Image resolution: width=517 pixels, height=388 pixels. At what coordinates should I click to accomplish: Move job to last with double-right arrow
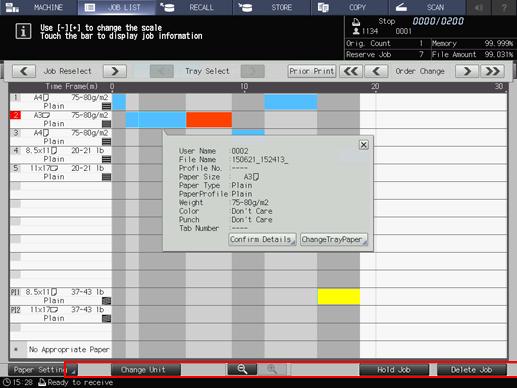pos(492,71)
